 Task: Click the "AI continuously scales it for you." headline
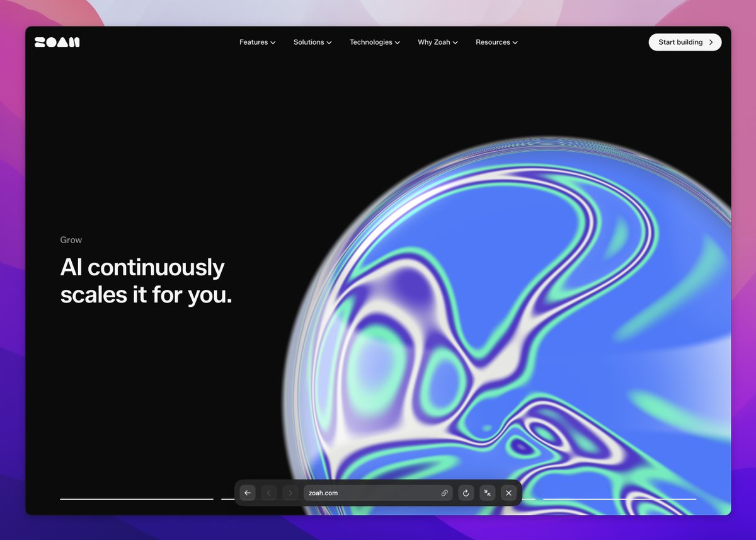pos(146,281)
